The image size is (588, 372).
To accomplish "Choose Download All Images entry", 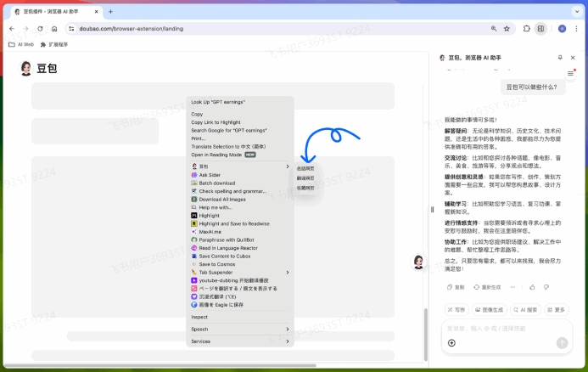I will coord(240,200).
